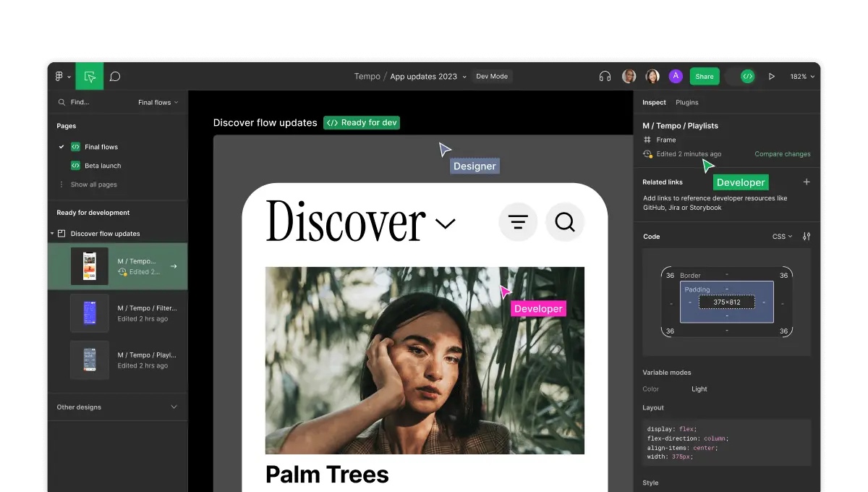Click the chevron next to the Discover heading
The height and width of the screenshot is (492, 868).
coord(446,224)
